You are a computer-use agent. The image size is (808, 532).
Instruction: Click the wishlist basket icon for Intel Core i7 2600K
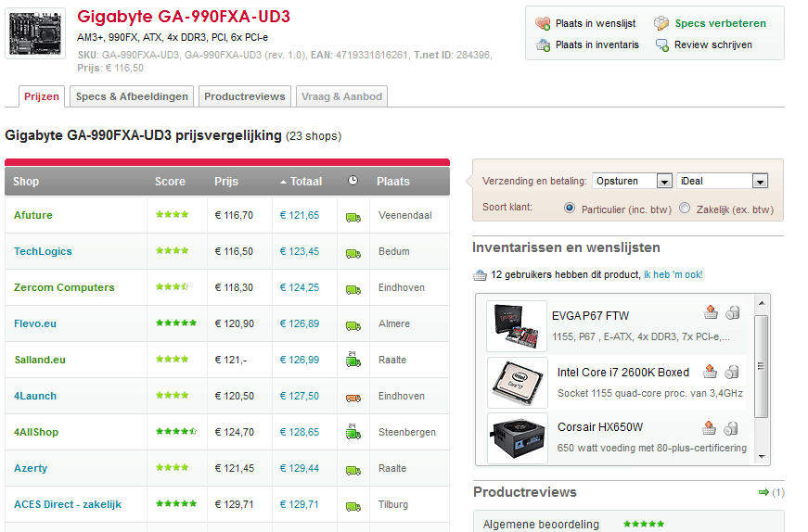710,371
